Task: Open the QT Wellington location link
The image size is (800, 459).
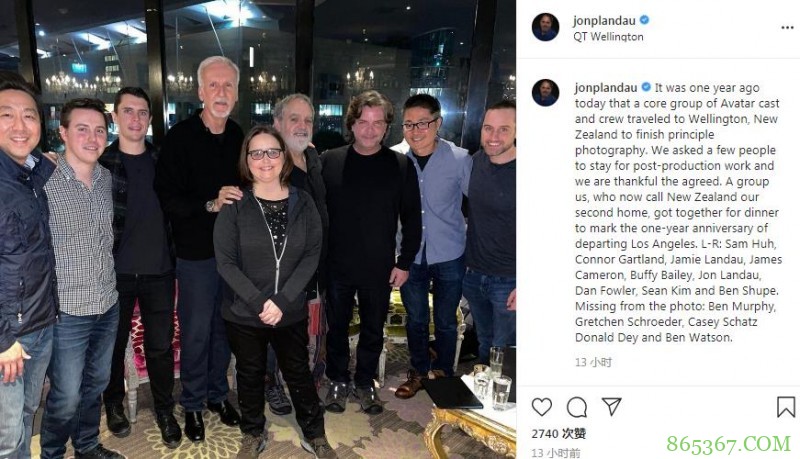Action: [608, 37]
